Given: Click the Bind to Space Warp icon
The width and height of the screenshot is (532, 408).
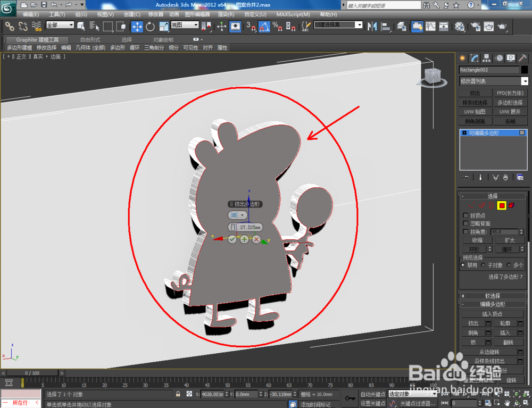Looking at the screenshot, I should [36, 26].
